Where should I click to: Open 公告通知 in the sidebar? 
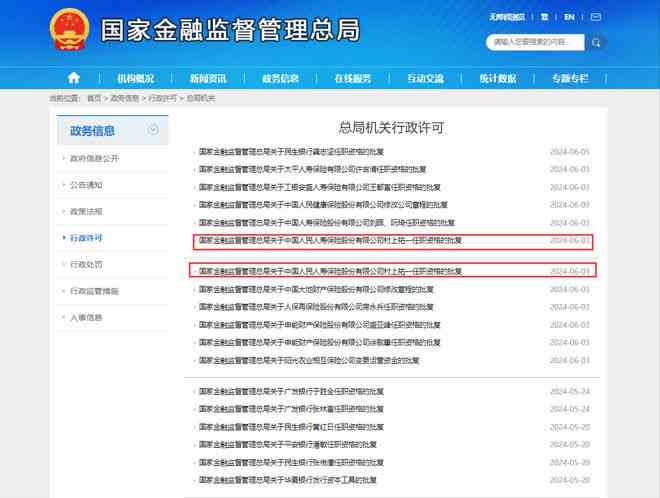(86, 185)
